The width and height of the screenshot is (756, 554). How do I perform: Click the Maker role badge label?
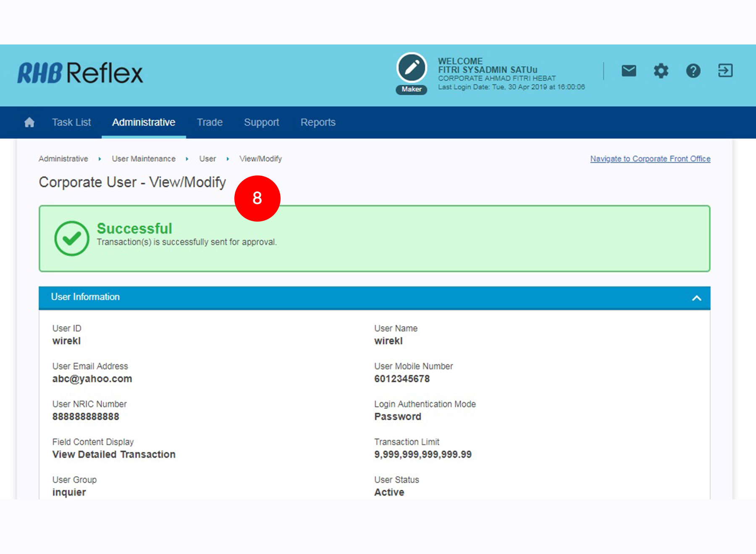click(x=412, y=89)
